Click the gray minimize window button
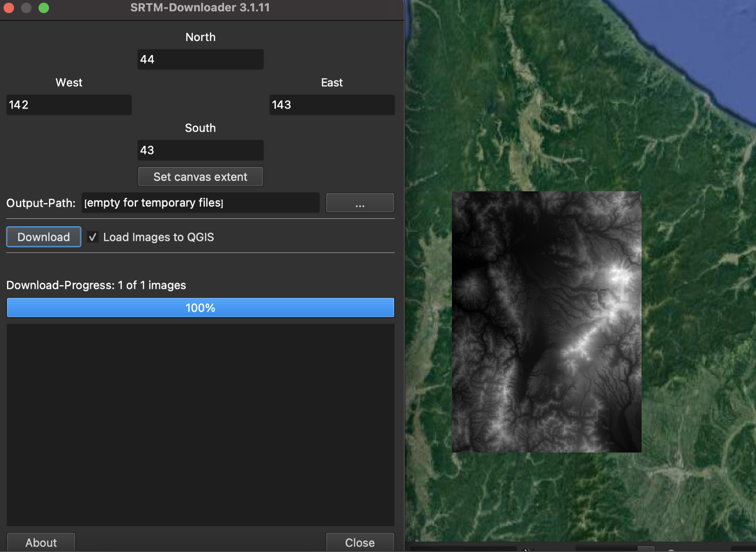 tap(26, 8)
